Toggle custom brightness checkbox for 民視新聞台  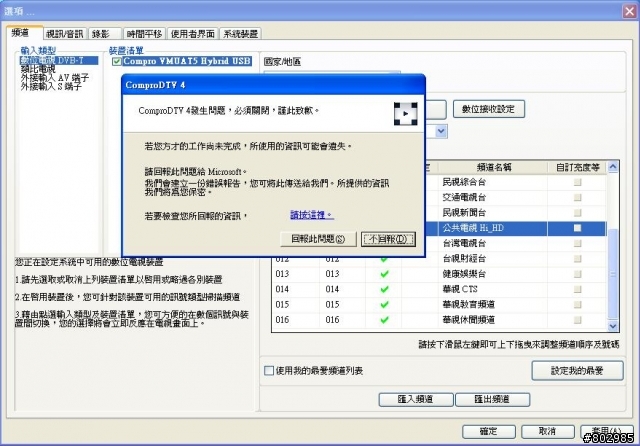577,213
